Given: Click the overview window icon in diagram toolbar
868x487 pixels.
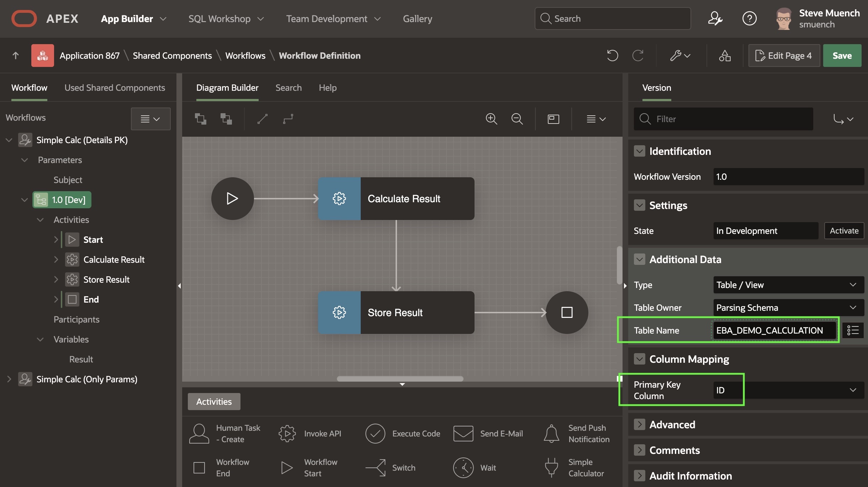Looking at the screenshot, I should pos(553,119).
